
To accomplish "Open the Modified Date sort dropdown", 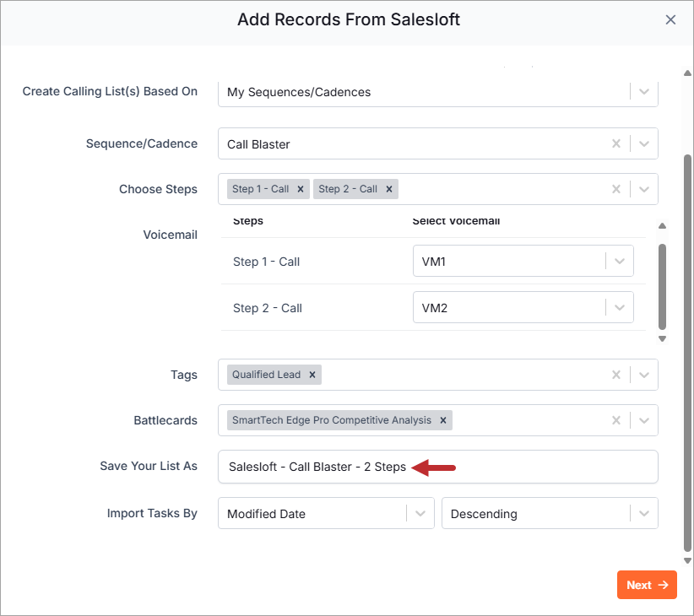I will coord(326,513).
